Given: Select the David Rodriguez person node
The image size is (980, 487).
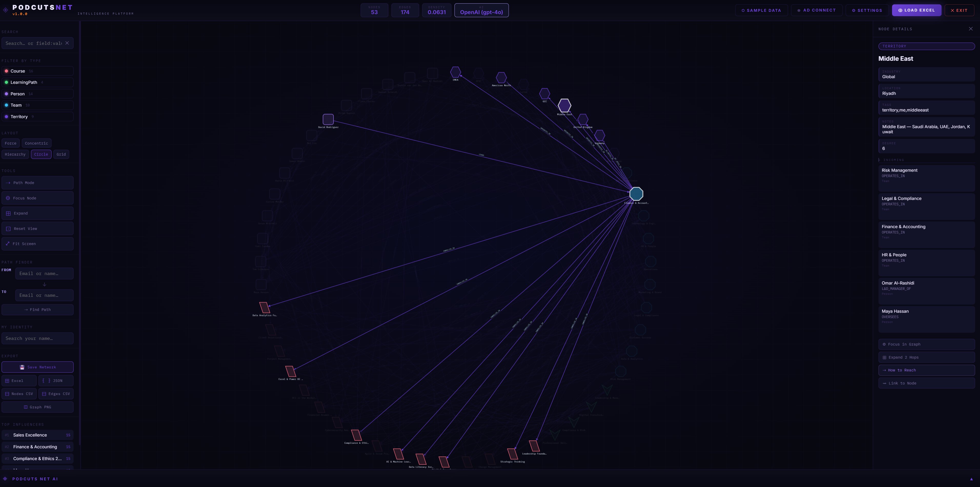Looking at the screenshot, I should (328, 119).
